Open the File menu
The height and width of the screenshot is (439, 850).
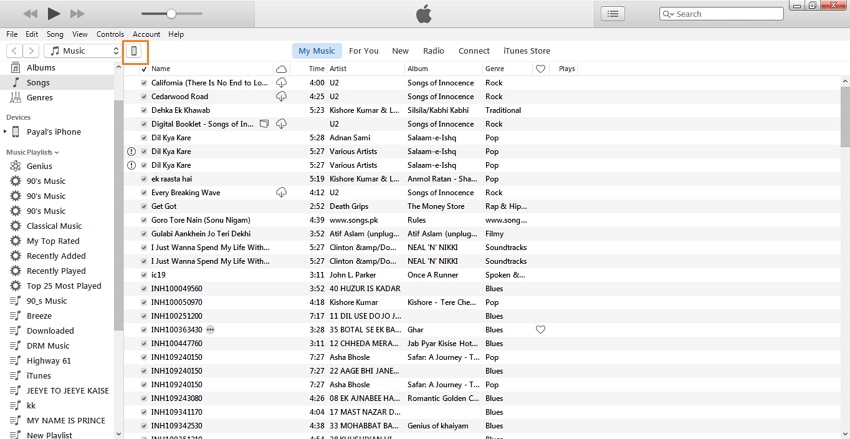point(12,34)
